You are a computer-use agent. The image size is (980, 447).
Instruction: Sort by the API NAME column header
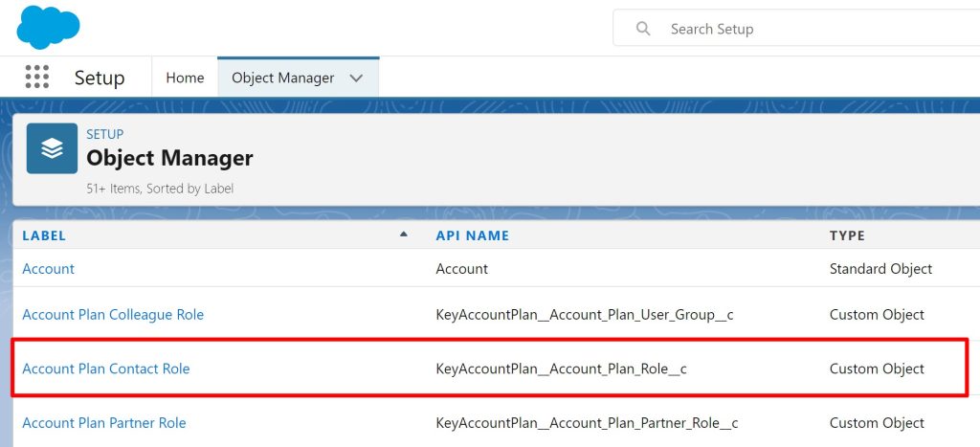pos(473,235)
